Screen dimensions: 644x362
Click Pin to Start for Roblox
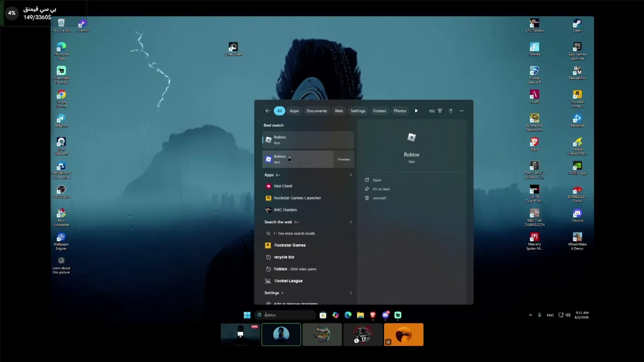[381, 189]
